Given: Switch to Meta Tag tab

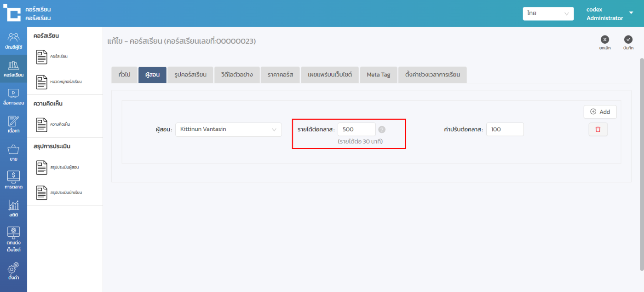Looking at the screenshot, I should coord(378,75).
